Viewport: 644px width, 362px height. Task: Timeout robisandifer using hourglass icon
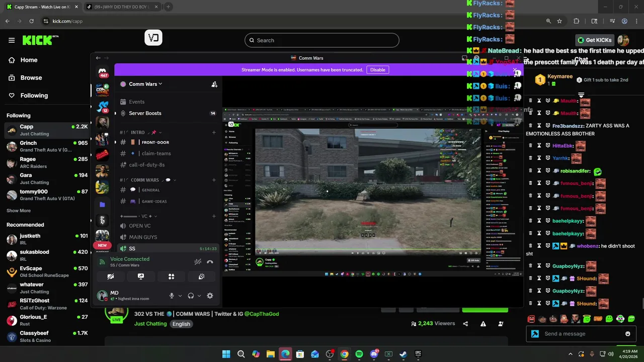click(x=539, y=171)
